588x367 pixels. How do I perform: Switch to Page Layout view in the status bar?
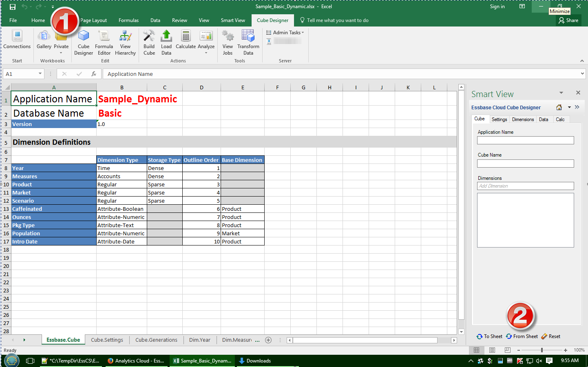click(x=492, y=350)
